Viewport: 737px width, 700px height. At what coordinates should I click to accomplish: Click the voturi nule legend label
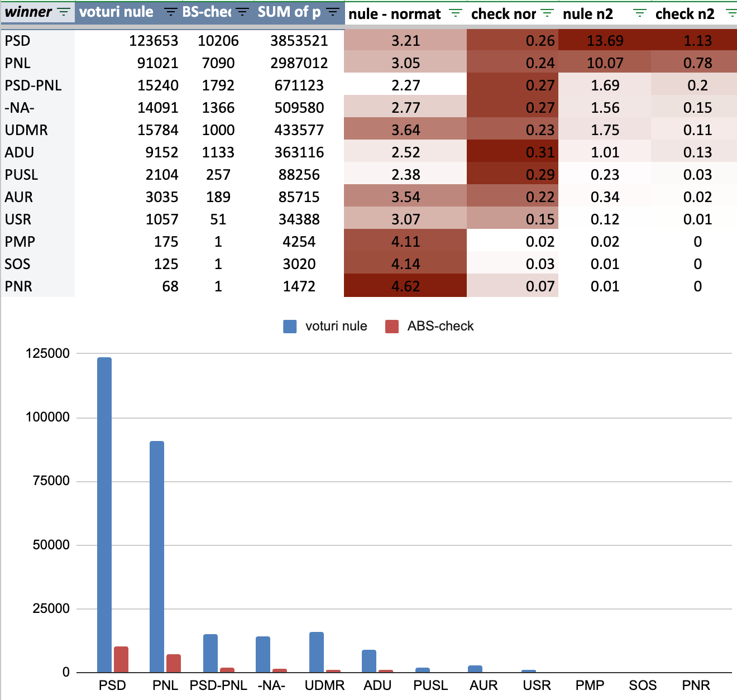click(x=336, y=326)
